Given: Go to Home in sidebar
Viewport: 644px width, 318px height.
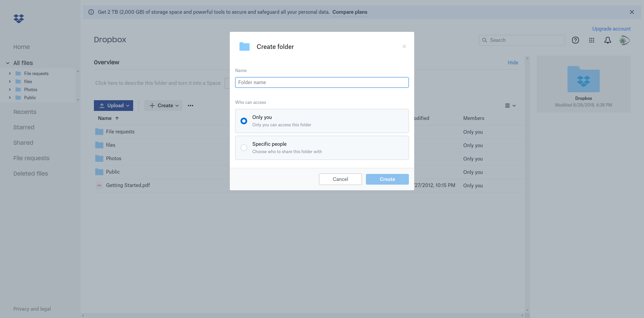Looking at the screenshot, I should pos(21,47).
